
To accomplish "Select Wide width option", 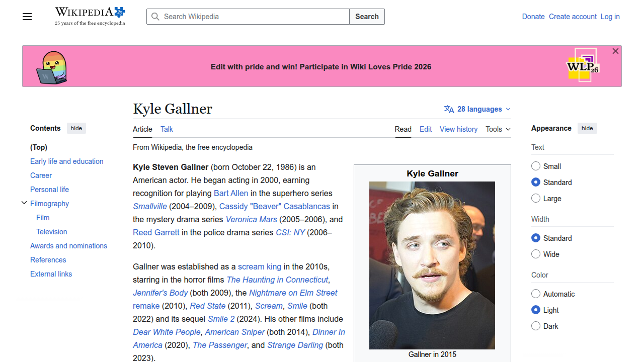I will click(536, 254).
